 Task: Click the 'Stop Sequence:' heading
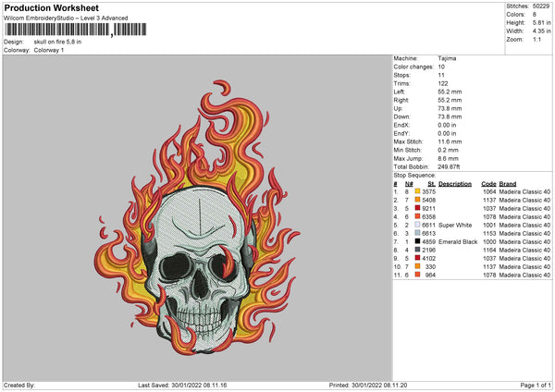click(x=414, y=176)
